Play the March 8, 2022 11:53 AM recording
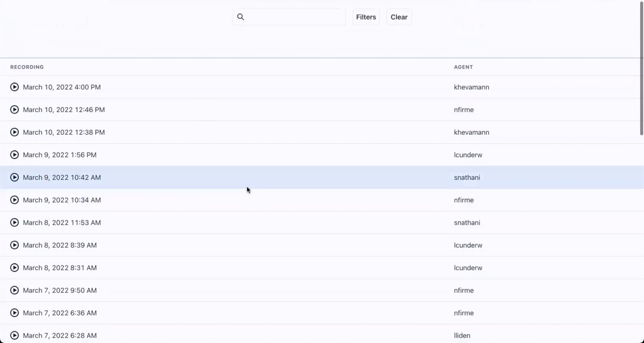This screenshot has height=343, width=644. pos(14,222)
